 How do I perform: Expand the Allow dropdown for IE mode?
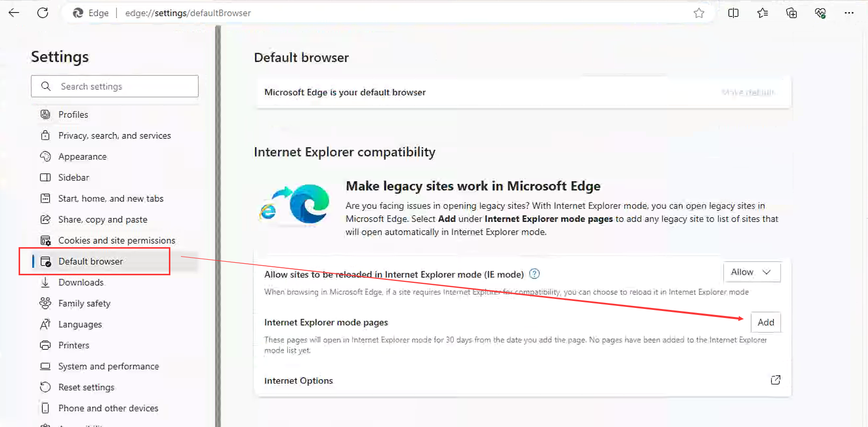[751, 272]
